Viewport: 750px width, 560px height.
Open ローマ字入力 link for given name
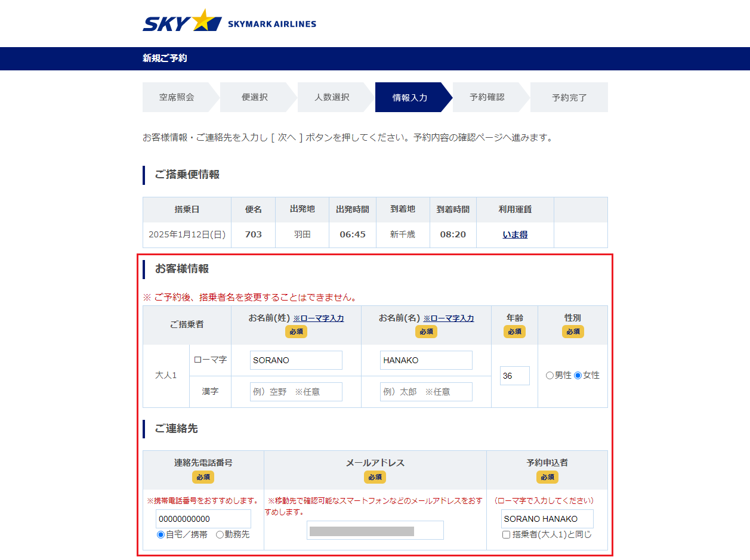449,318
